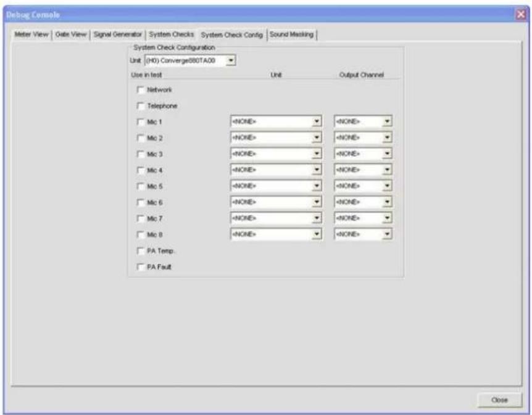Image resolution: width=532 pixels, height=415 pixels.
Task: Expand the Mic 6 Unit dropdown
Action: tap(276, 202)
